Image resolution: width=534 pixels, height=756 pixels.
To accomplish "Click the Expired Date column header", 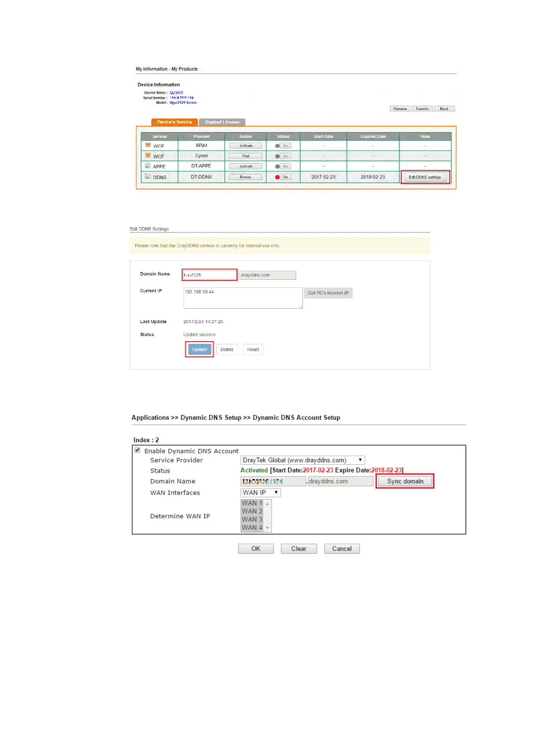I will click(x=373, y=136).
